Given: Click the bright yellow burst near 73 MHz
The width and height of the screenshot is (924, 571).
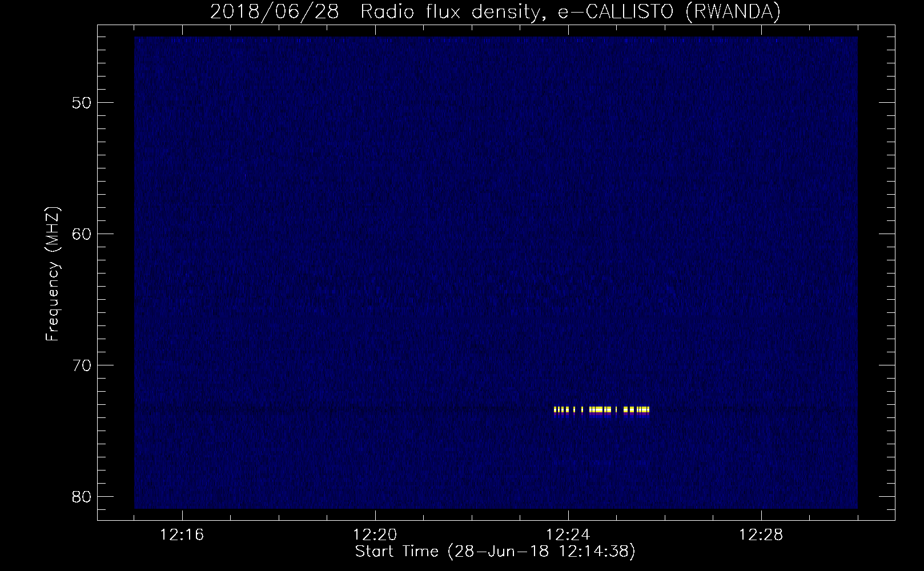Looking at the screenshot, I should tap(602, 411).
